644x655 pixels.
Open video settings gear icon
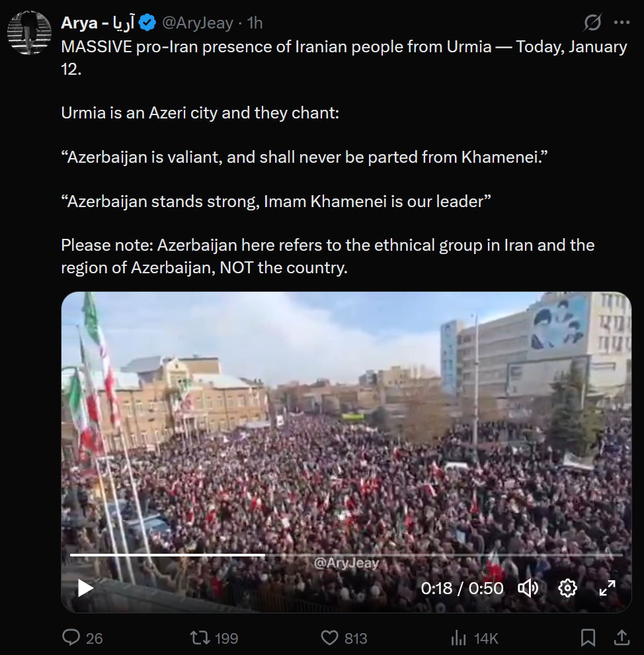567,588
